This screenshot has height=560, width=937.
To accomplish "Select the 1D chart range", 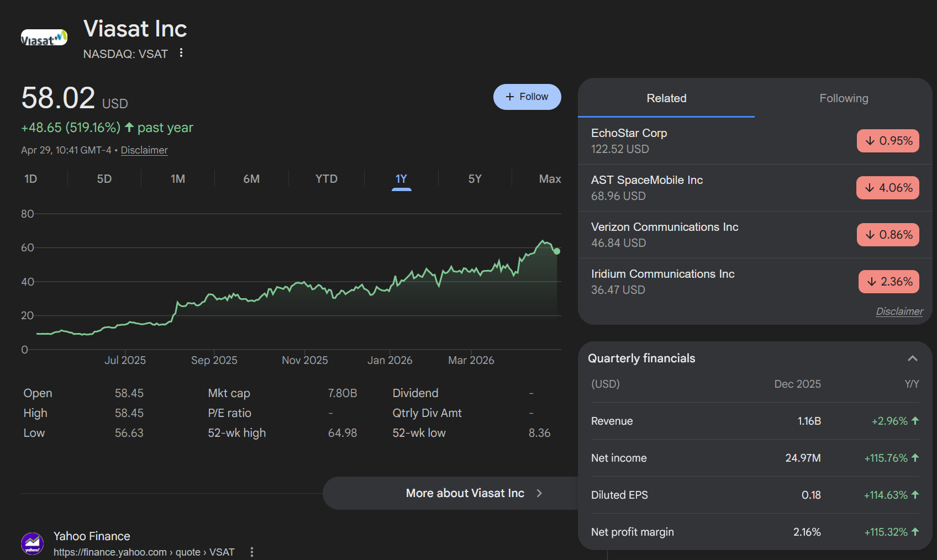I will coord(31,179).
